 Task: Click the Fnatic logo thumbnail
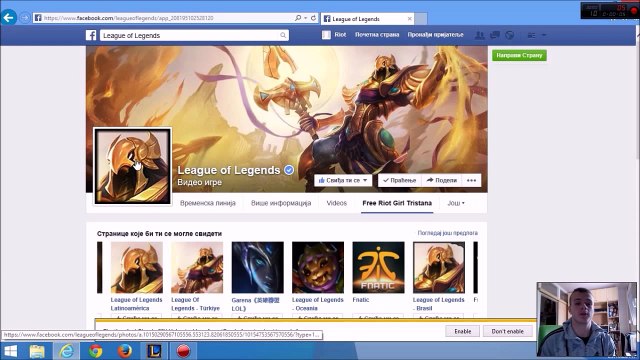(x=378, y=267)
